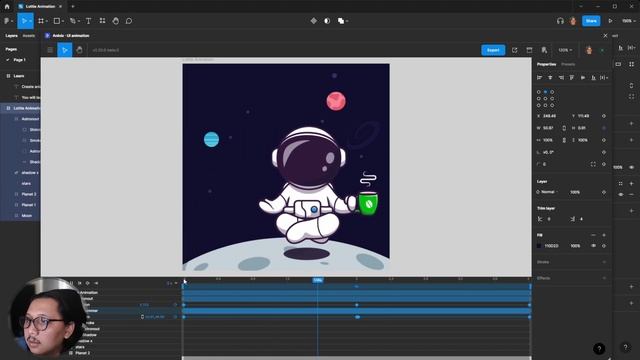Image resolution: width=640 pixels, height=360 pixels.
Task: Open the Figma main menu
Action: [x=7, y=21]
